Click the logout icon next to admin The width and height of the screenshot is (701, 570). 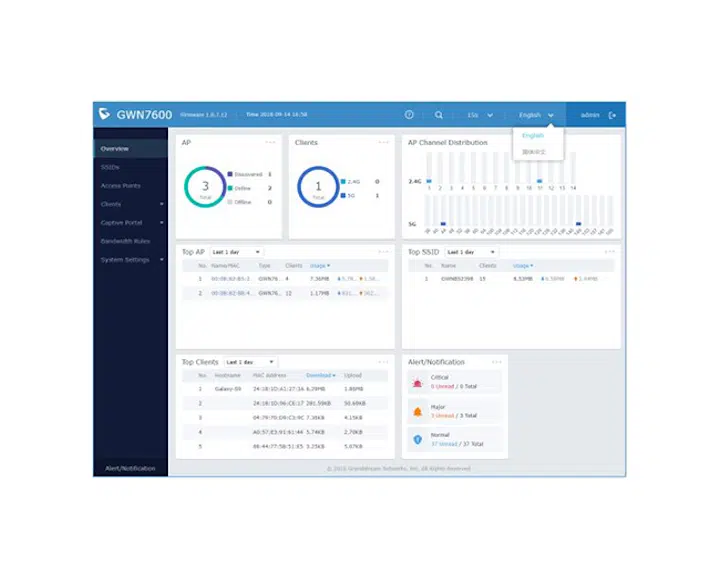click(x=612, y=115)
